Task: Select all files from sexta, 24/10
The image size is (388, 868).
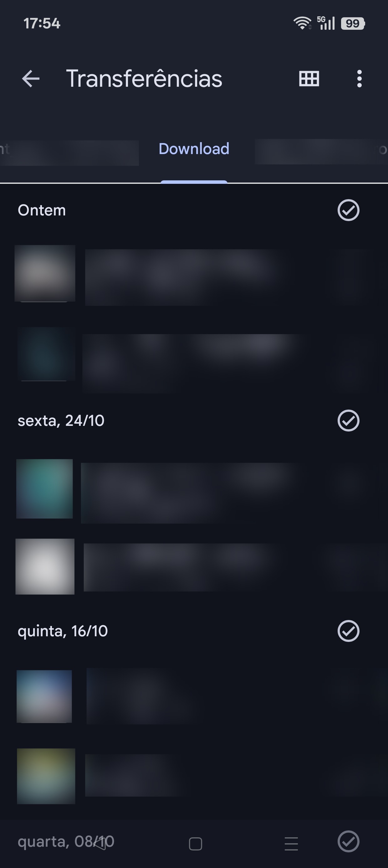Action: (x=348, y=421)
